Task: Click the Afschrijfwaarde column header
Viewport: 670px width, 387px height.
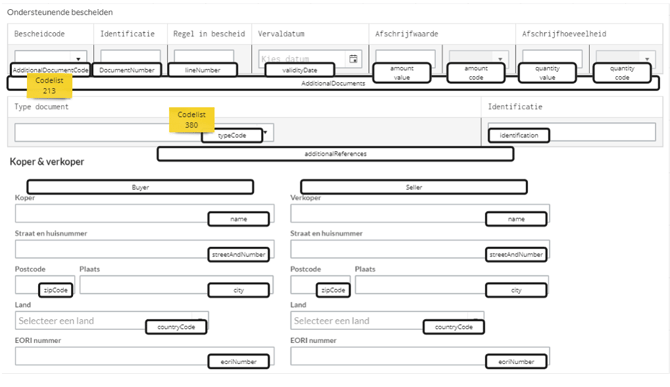Action: [406, 34]
